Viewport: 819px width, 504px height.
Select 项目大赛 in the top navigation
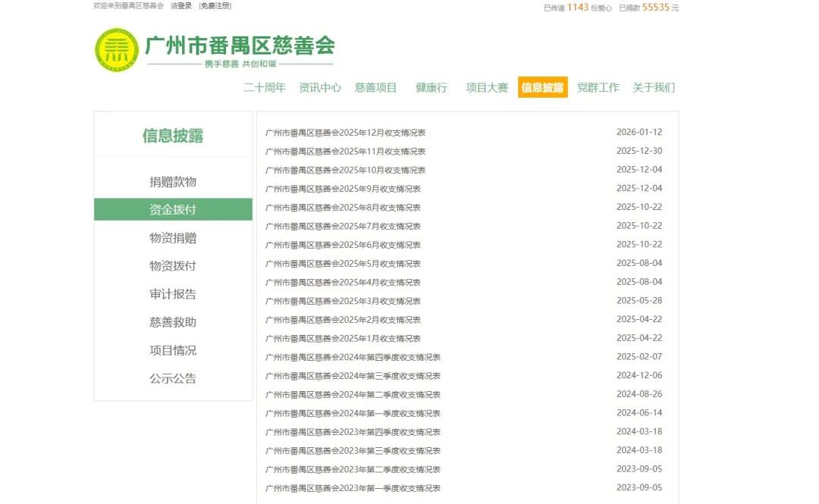coord(487,87)
